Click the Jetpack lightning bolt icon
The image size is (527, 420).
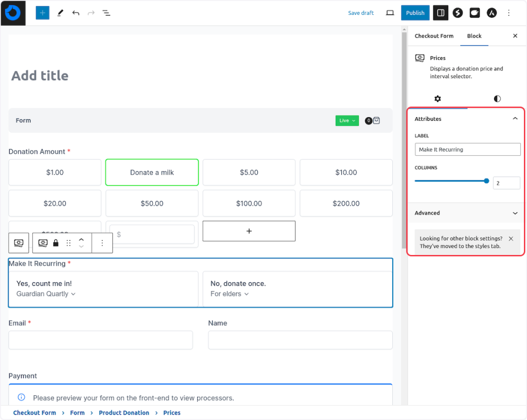pyautogui.click(x=458, y=13)
